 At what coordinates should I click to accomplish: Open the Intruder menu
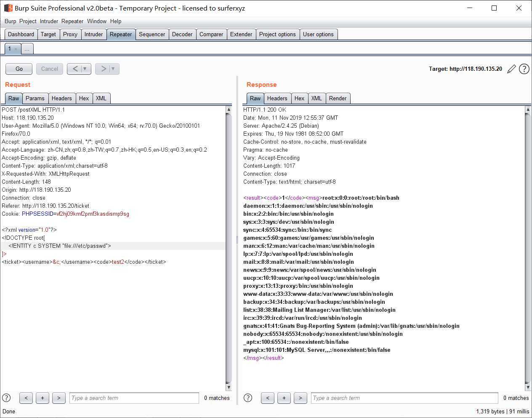coord(49,21)
